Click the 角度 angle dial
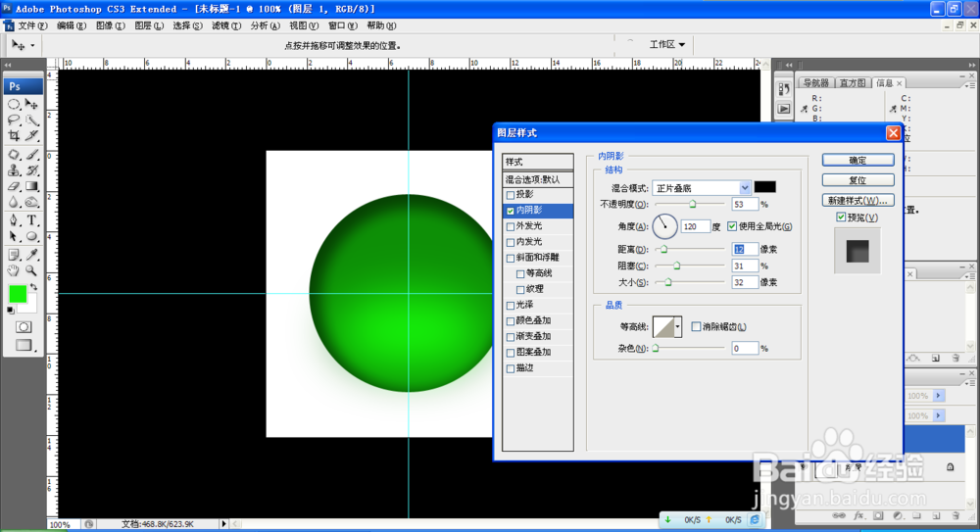Screen dimensions: 980x532 click(664, 226)
